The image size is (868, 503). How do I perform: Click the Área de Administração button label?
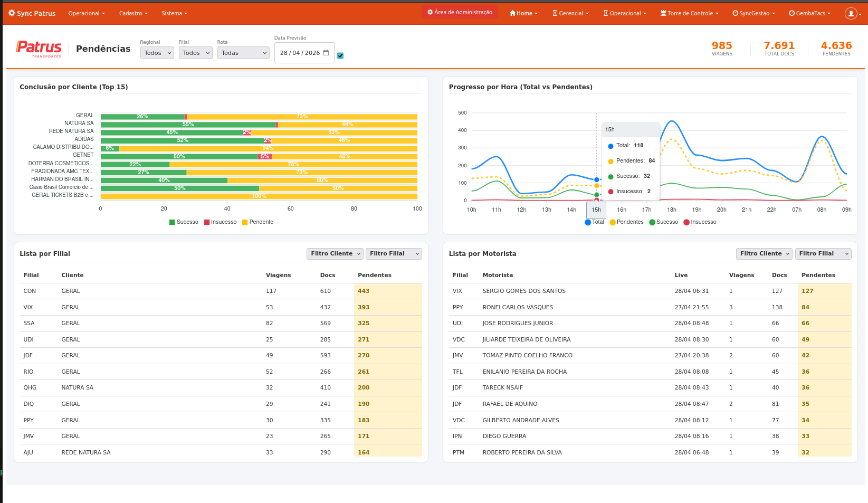coord(463,12)
